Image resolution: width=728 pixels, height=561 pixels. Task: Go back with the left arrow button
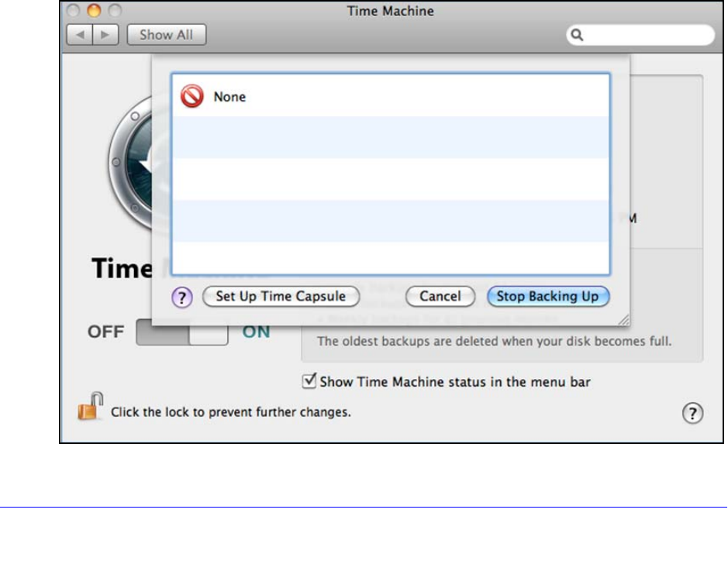[80, 35]
